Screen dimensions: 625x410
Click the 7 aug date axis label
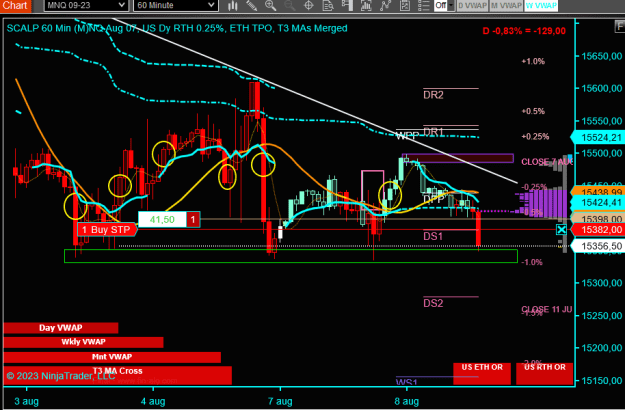[x=280, y=401]
